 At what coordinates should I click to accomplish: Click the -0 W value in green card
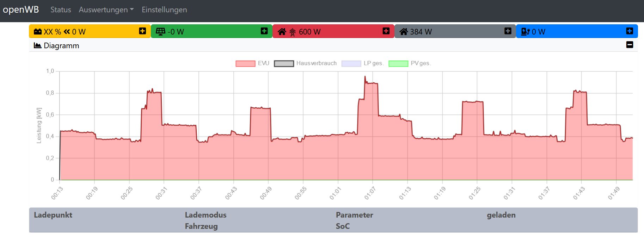click(176, 32)
